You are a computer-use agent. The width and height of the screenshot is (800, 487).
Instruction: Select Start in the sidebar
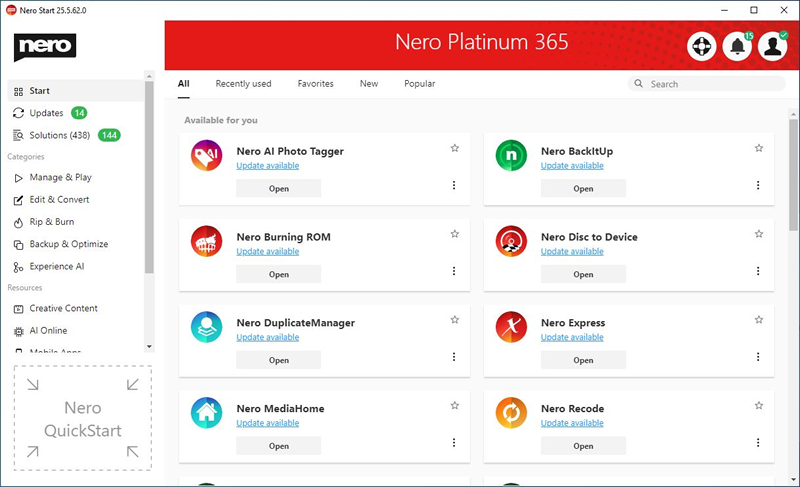click(76, 91)
